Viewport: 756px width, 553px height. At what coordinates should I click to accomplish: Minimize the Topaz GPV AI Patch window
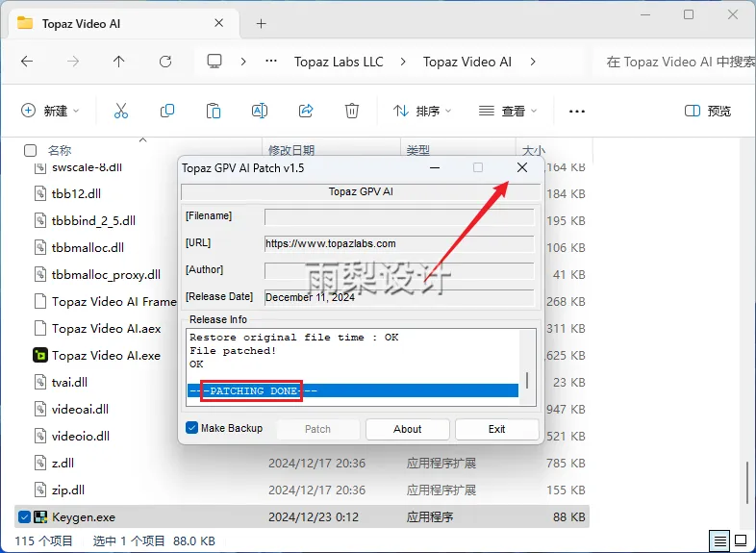435,167
